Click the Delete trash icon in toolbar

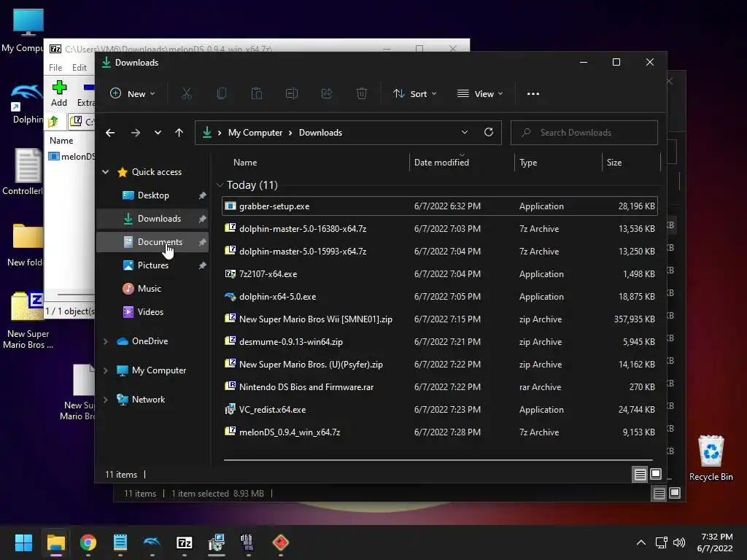362,94
